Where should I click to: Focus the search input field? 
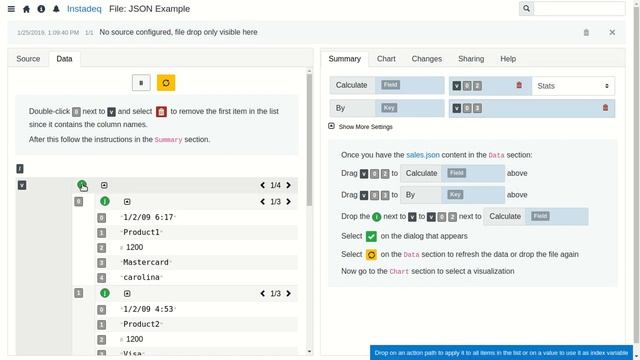579,8
